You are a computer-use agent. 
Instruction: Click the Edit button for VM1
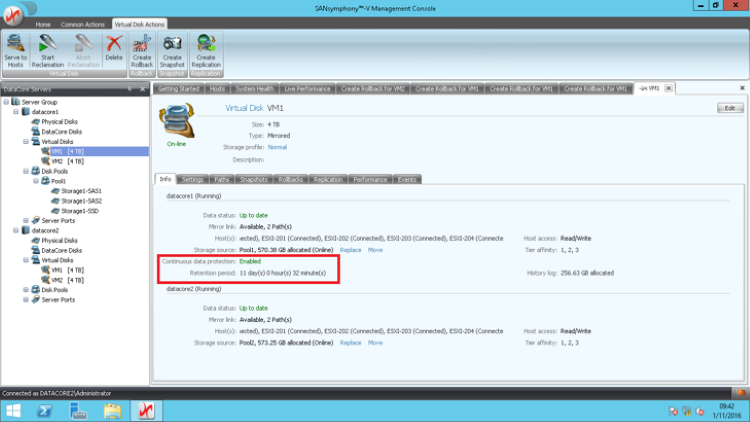pyautogui.click(x=729, y=107)
